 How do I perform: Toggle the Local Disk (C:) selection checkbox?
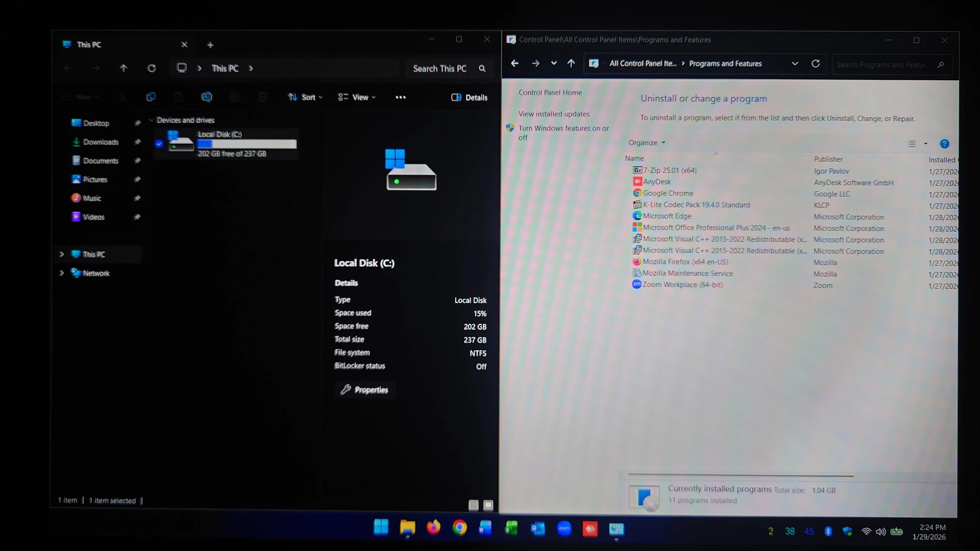pos(159,144)
